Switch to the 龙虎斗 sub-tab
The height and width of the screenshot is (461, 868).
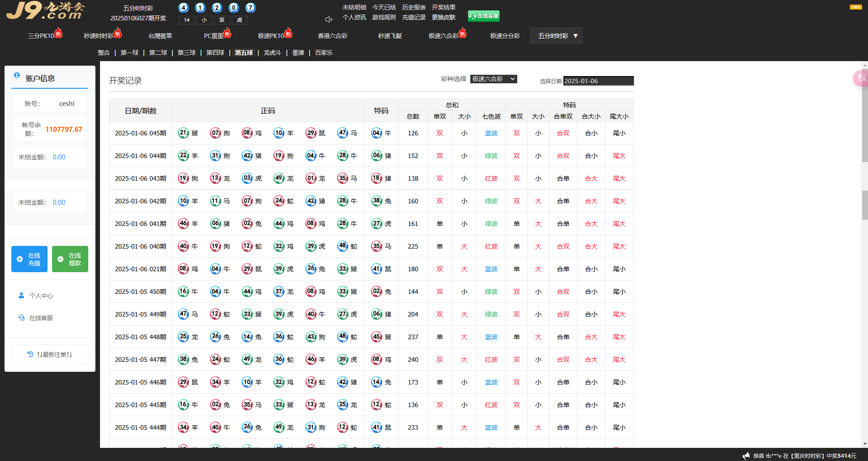272,53
